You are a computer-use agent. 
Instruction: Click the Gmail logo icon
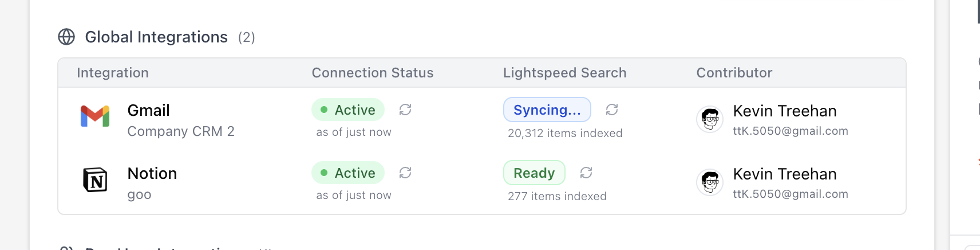coord(95,116)
